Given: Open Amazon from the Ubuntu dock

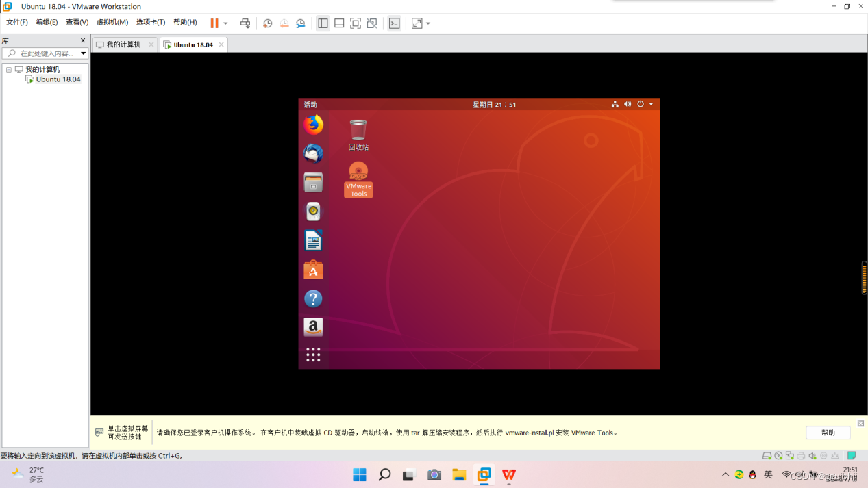Looking at the screenshot, I should 313,327.
